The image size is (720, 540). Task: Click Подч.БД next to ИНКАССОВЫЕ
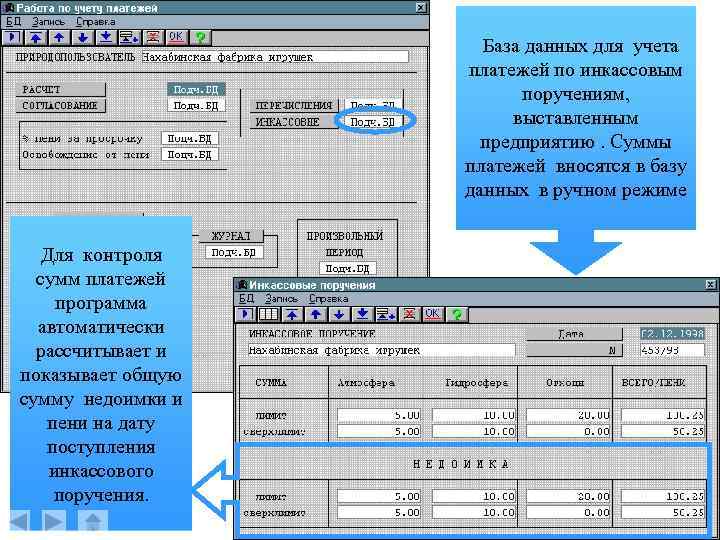pyautogui.click(x=372, y=122)
